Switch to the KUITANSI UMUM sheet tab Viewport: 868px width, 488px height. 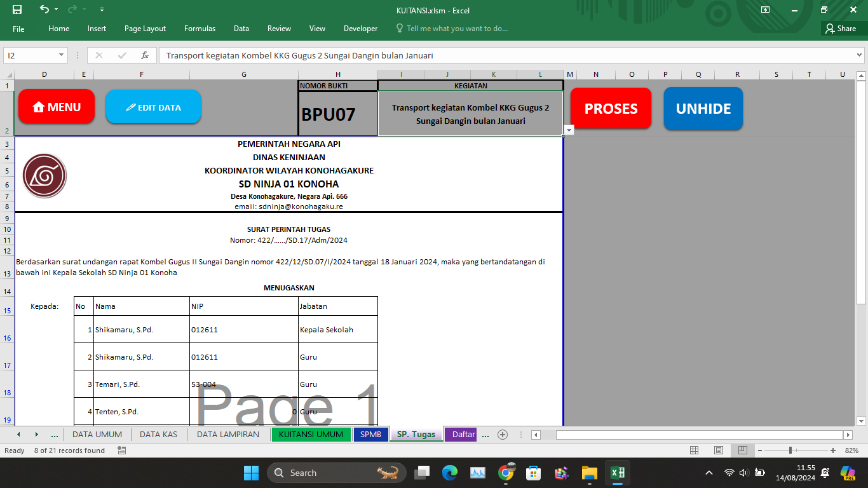311,435
